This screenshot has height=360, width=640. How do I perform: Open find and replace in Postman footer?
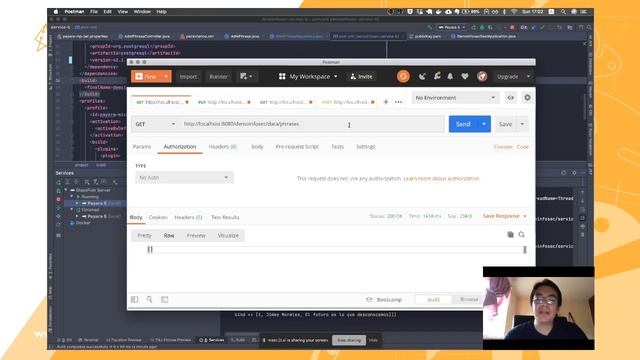(x=149, y=300)
